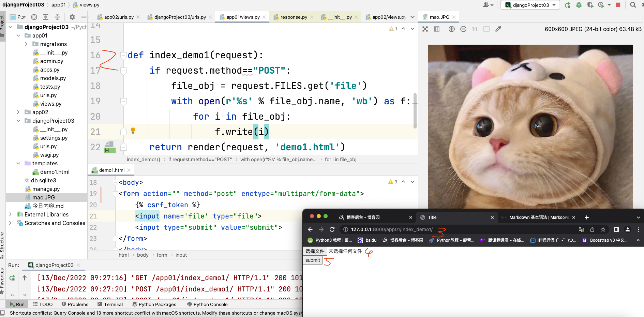Screen dimensions: 644x317
Task: Open djangoProject03 run configuration dropdown
Action: 530,5
